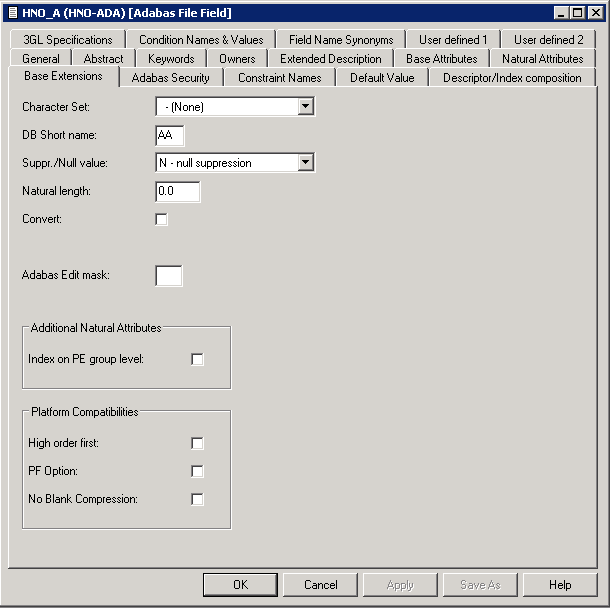This screenshot has width=610, height=608.
Task: Open the 3GL Specifications tab
Action: pyautogui.click(x=68, y=40)
